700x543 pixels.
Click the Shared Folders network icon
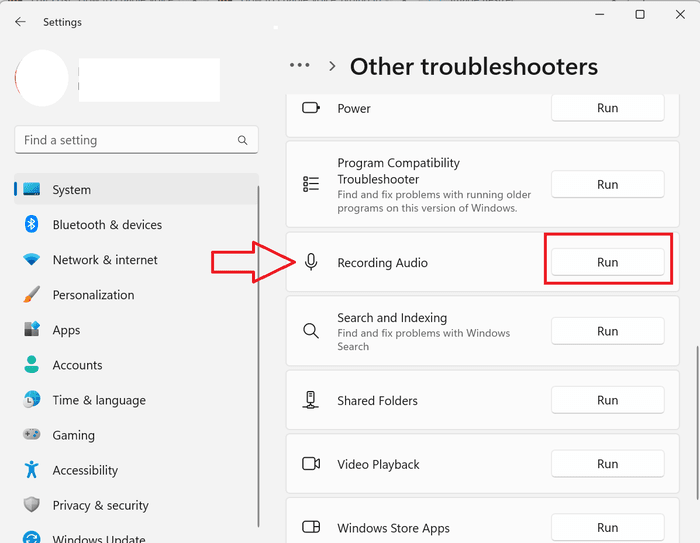[x=311, y=400]
